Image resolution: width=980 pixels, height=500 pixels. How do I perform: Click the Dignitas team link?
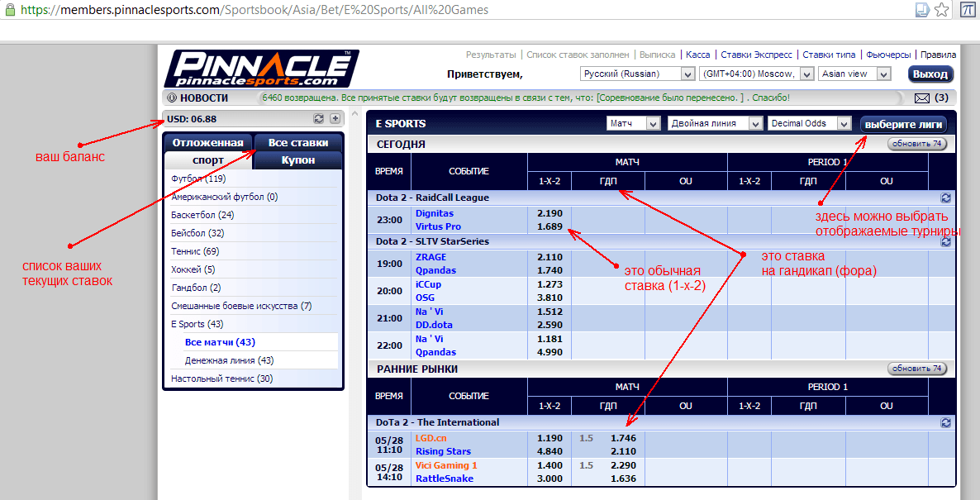[x=435, y=213]
